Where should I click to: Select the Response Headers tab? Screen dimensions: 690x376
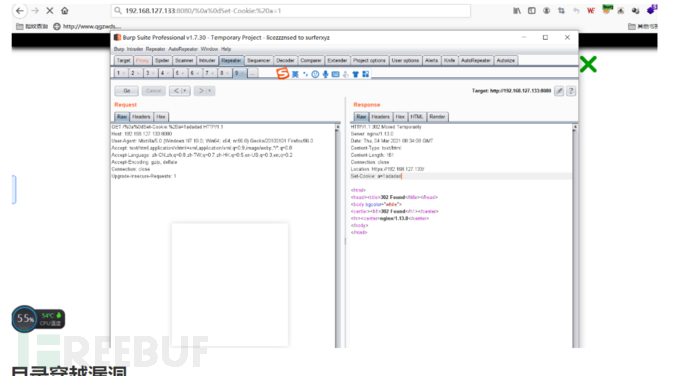tap(380, 117)
